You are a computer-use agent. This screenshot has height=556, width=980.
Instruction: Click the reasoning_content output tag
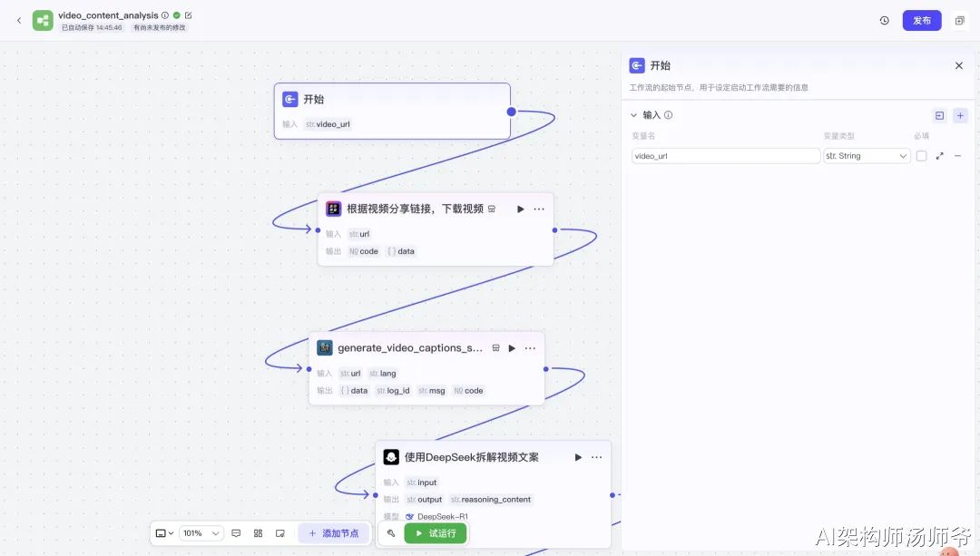click(491, 500)
